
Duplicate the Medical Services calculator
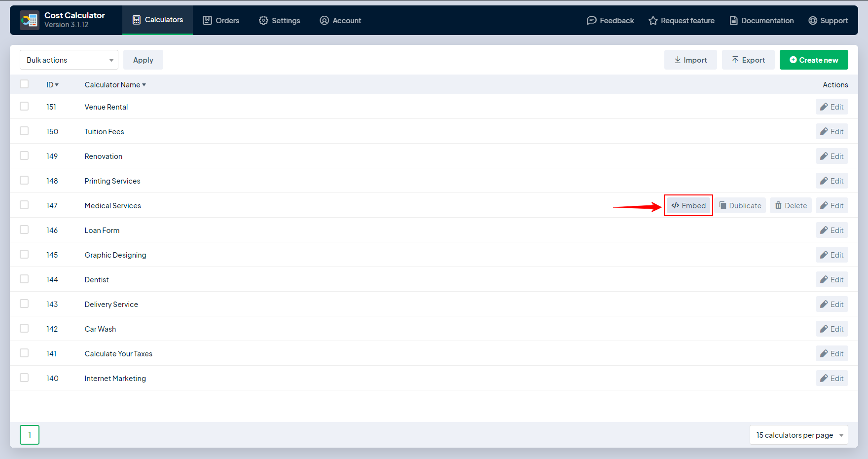point(740,205)
